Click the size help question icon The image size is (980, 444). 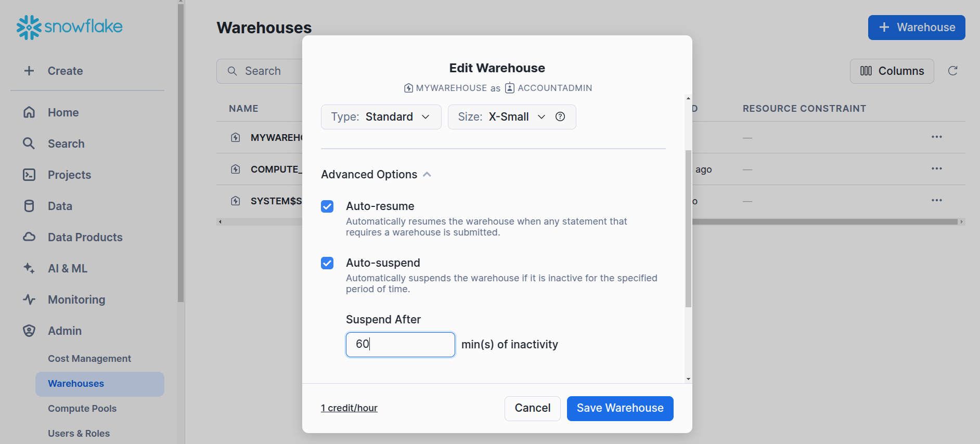coord(560,116)
